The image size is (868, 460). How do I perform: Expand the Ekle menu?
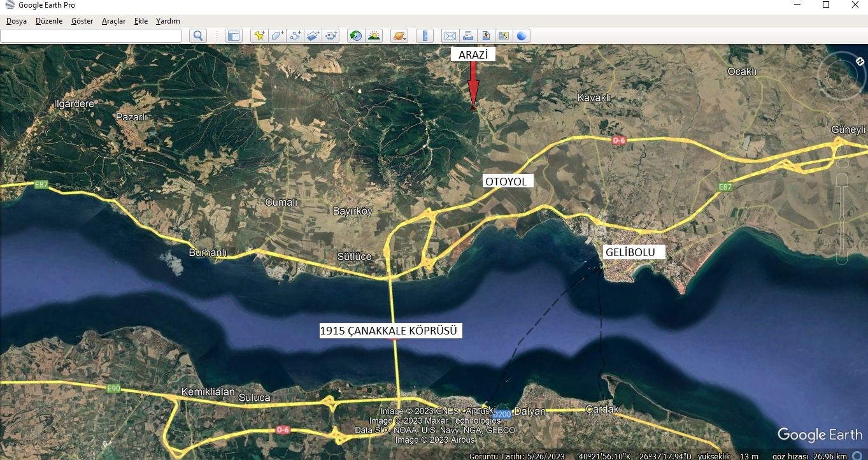click(x=141, y=21)
